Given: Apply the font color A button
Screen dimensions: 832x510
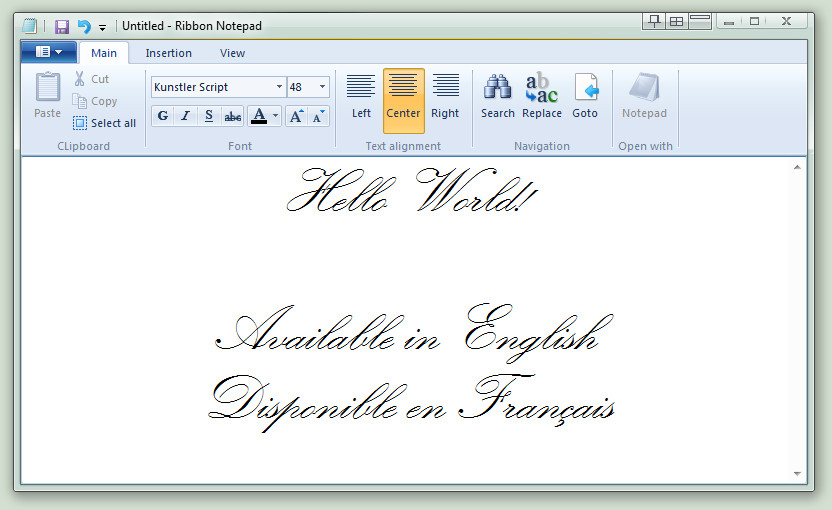Looking at the screenshot, I should 259,116.
